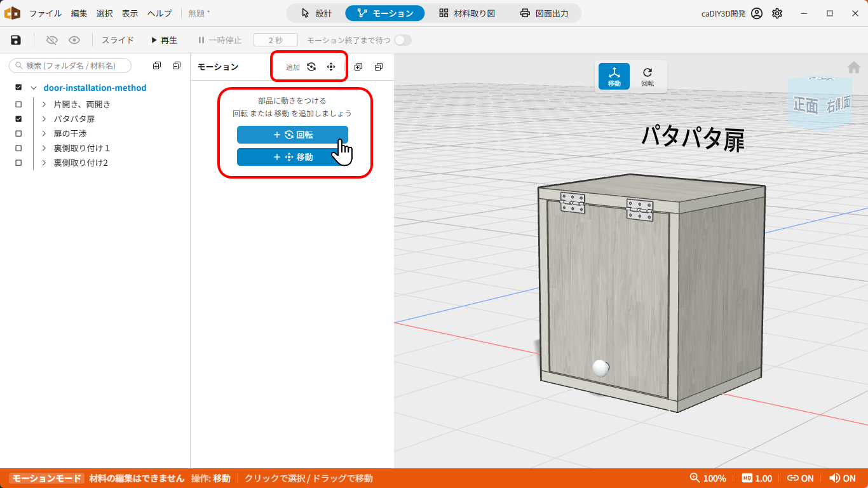This screenshot has height=488, width=868.
Task: Expand the パタパタ扉 folder
Action: coord(44,119)
